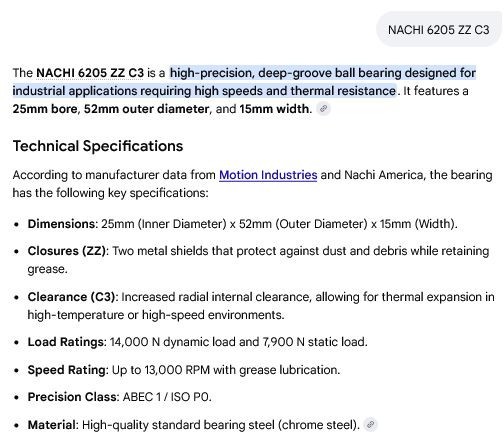
Task: Click the "13,000 RPM" speed value
Action: (x=177, y=370)
